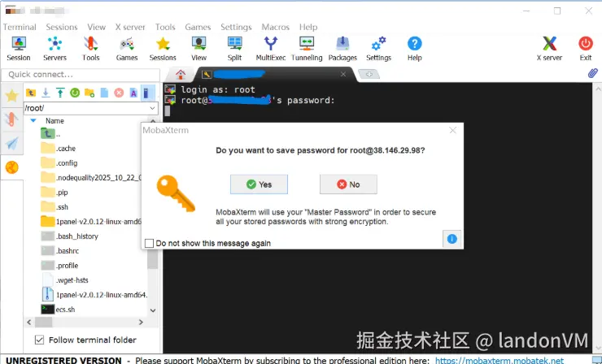Screen dimensions: 602x364
Task: Click the file list scroll down arrow
Action: click(x=153, y=310)
